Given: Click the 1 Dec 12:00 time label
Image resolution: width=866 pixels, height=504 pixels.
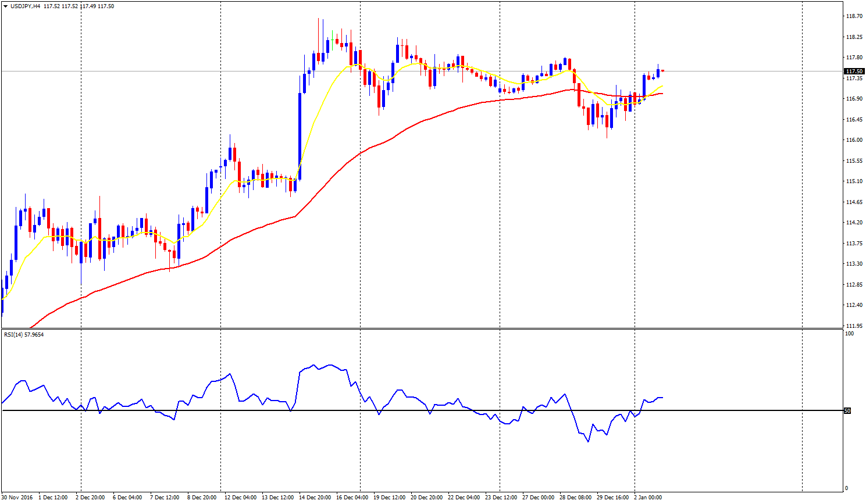Looking at the screenshot, I should point(53,498).
